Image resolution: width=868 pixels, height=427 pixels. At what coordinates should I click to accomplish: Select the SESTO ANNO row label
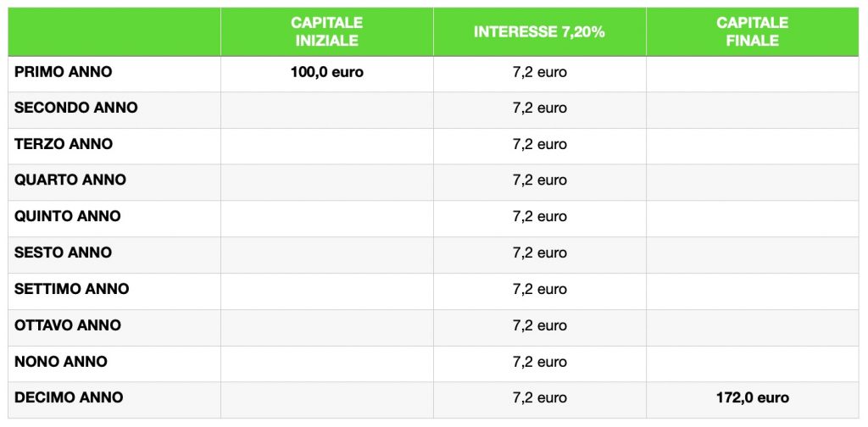coord(63,252)
